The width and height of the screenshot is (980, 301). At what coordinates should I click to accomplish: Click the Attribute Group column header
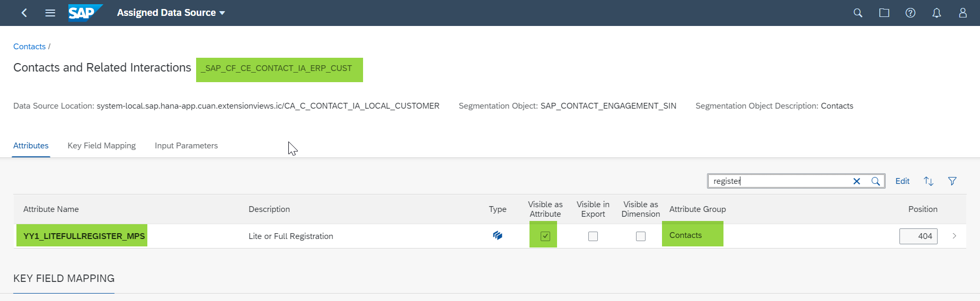(x=698, y=209)
